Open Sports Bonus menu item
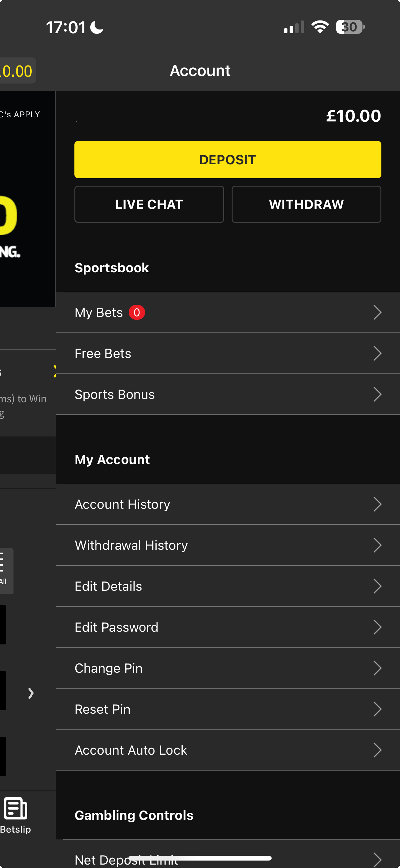This screenshot has width=400, height=868. point(114,394)
